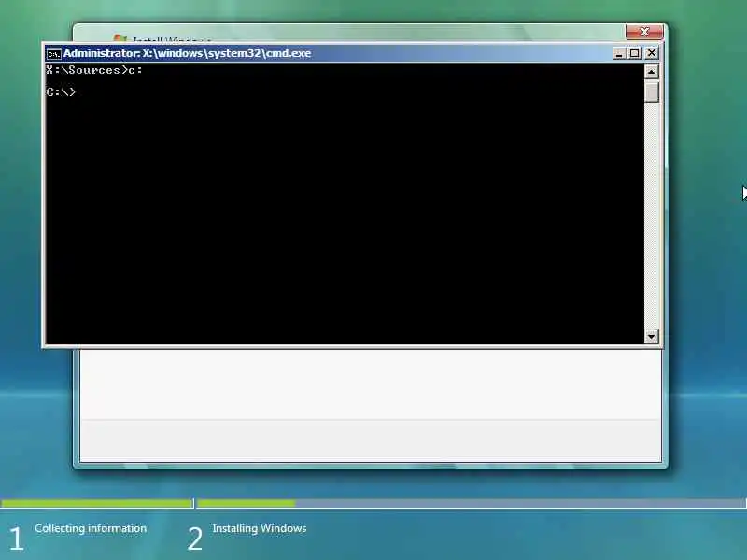Click the command prompt scroll down arrow
This screenshot has width=747, height=560.
pyautogui.click(x=651, y=336)
